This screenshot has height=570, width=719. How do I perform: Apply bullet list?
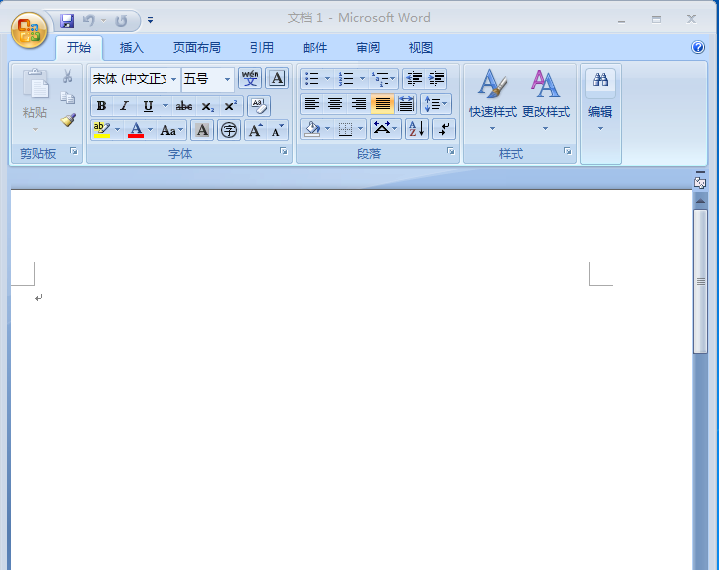312,79
